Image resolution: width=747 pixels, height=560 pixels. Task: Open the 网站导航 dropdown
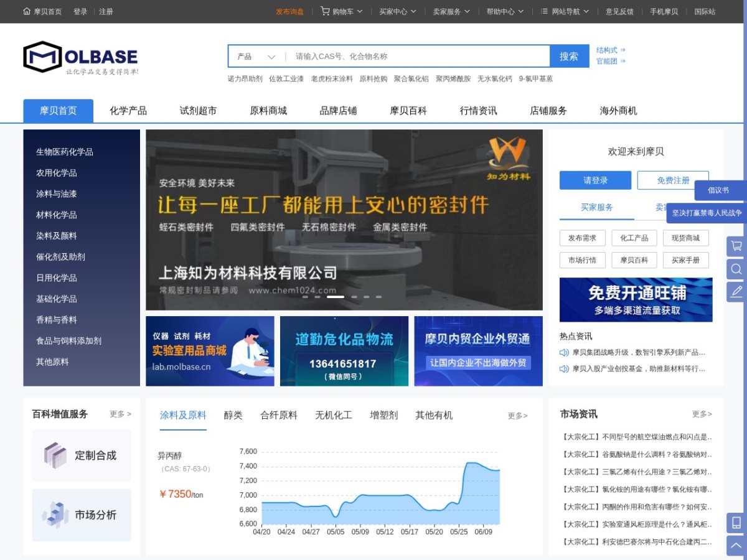pos(565,11)
